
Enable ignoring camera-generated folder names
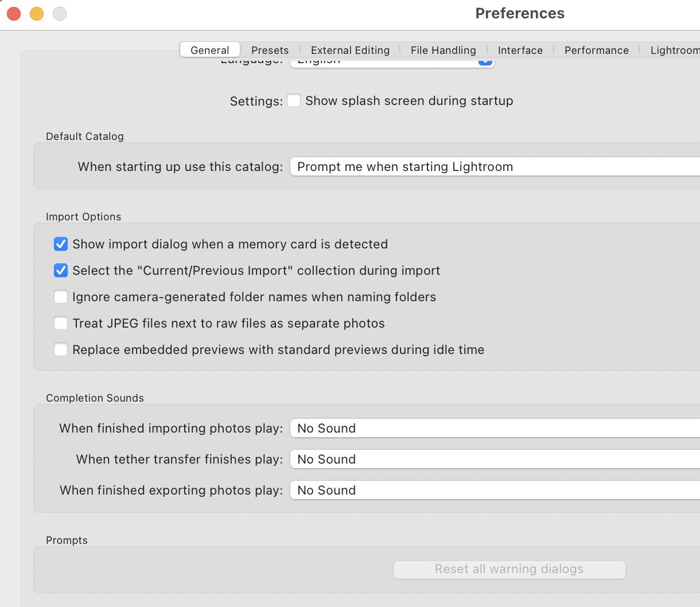(x=61, y=297)
